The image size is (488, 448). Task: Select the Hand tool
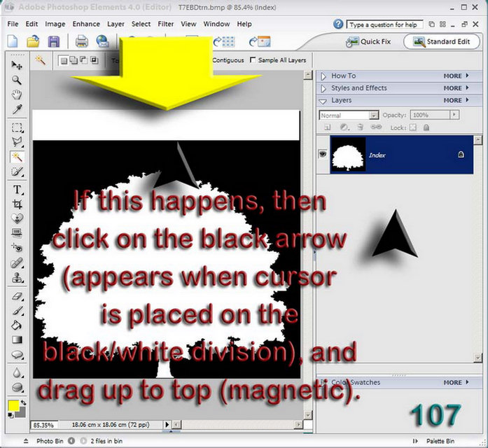pyautogui.click(x=17, y=94)
